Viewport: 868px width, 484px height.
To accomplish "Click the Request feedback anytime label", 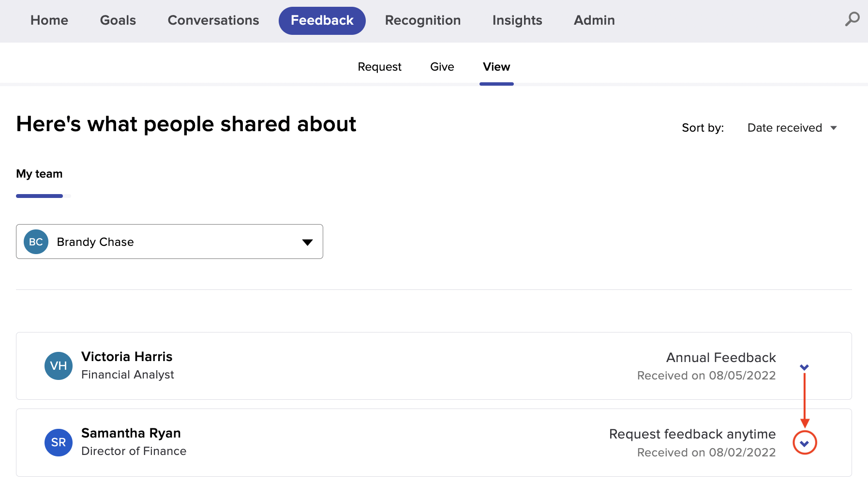I will click(692, 434).
